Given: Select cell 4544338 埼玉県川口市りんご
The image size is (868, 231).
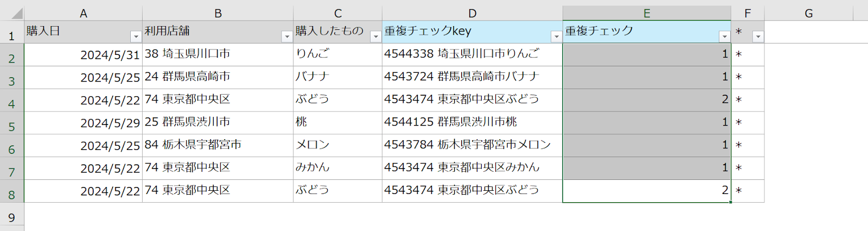Looking at the screenshot, I should [x=473, y=55].
